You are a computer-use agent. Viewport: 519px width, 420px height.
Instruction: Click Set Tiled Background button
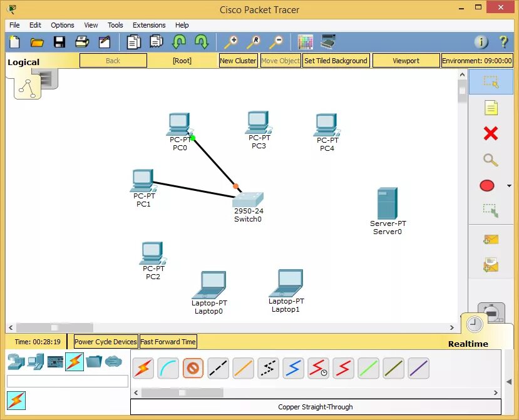336,61
